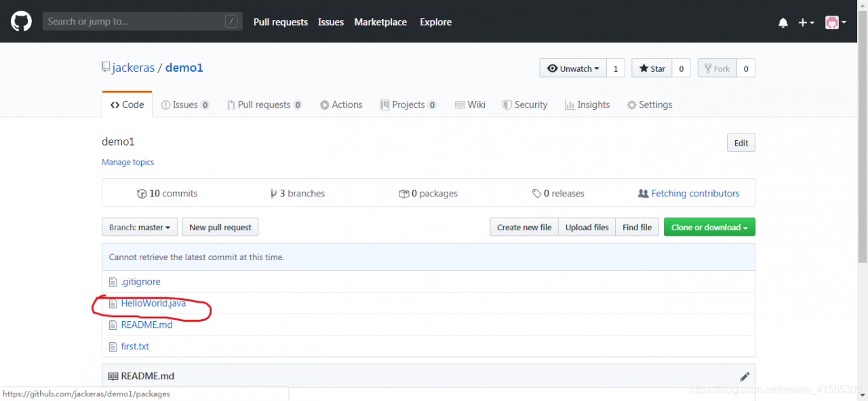Open the notifications bell
The height and width of the screenshot is (401, 868).
pos(783,22)
